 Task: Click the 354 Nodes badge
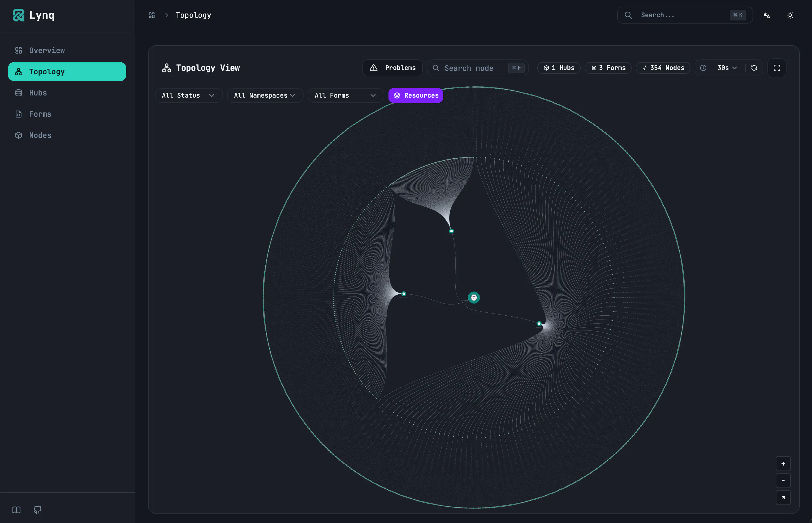pos(663,68)
